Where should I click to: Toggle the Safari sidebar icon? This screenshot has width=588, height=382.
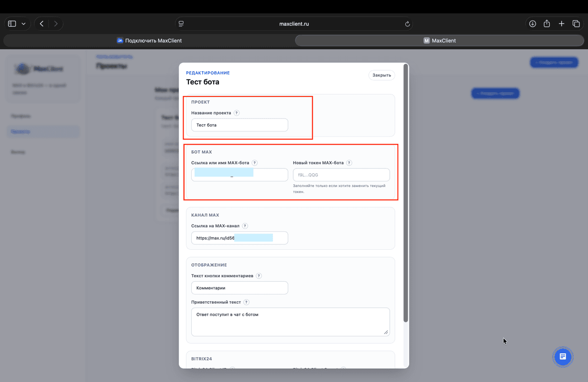click(x=12, y=23)
